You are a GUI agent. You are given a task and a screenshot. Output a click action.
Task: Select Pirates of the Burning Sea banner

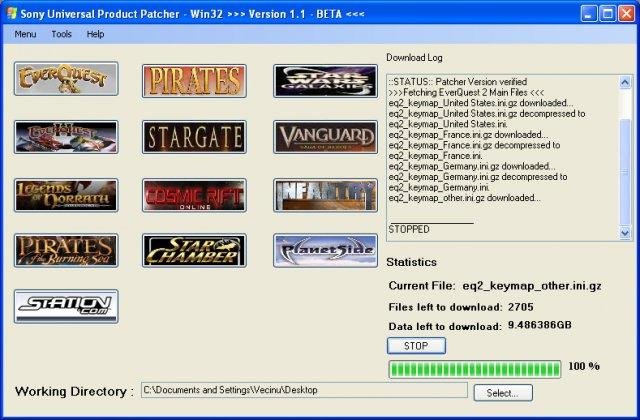66,251
